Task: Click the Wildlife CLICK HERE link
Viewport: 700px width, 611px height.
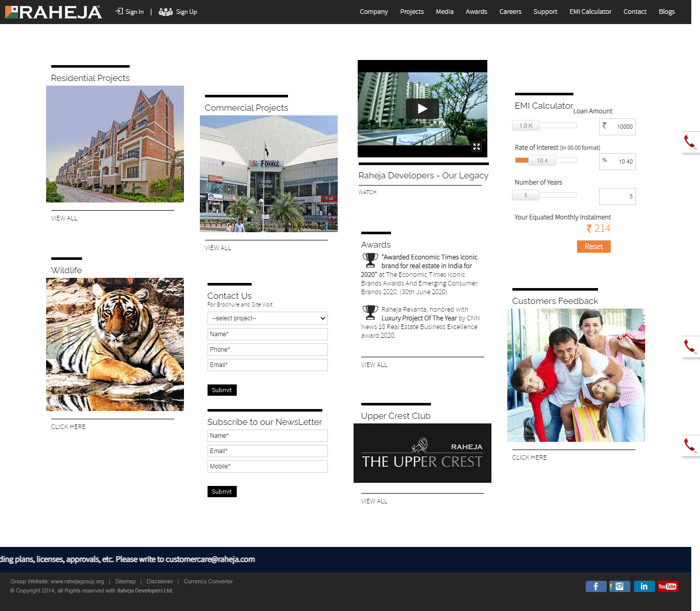Action: (x=68, y=427)
